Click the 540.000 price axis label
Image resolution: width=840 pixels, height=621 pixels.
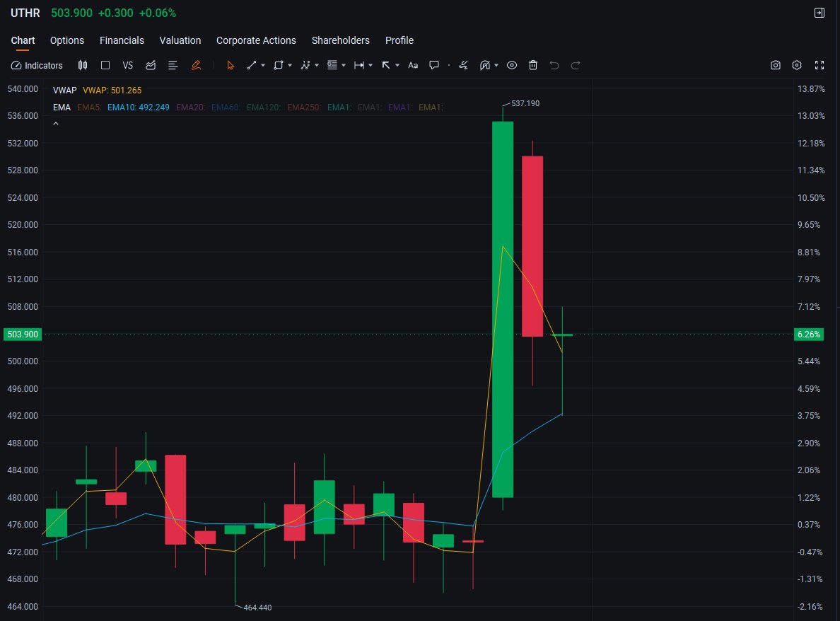[23, 89]
